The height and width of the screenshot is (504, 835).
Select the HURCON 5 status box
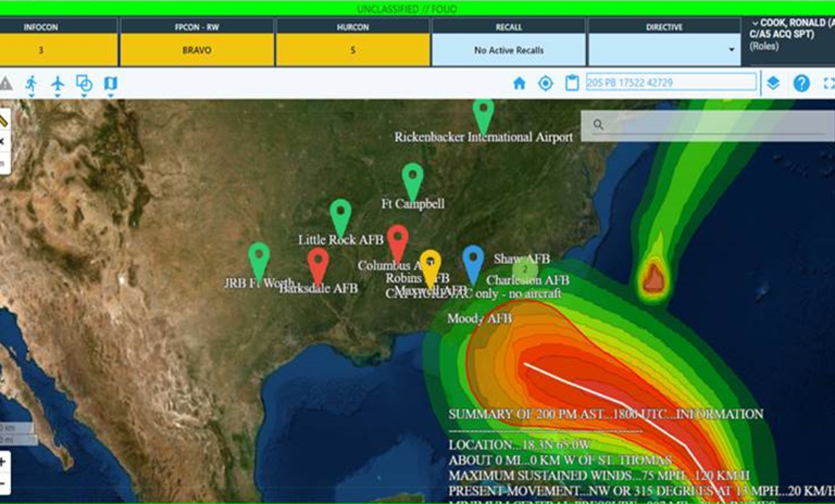point(353,50)
